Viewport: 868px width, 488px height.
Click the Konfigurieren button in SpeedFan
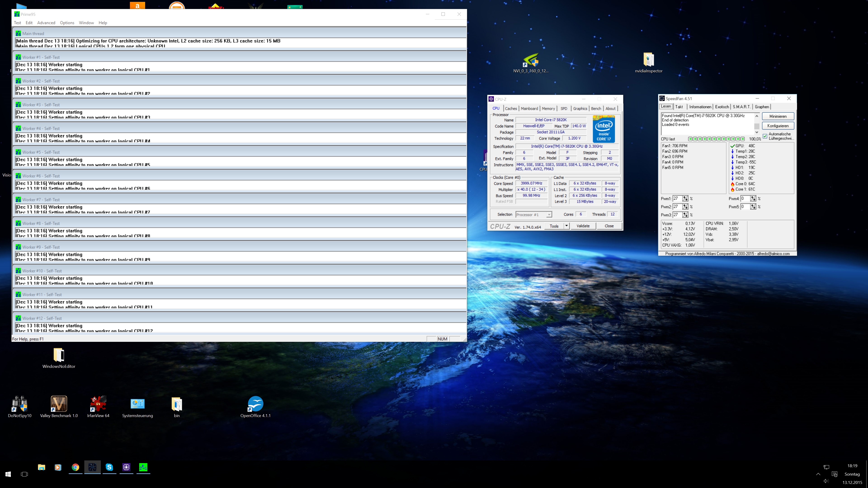[x=778, y=126]
